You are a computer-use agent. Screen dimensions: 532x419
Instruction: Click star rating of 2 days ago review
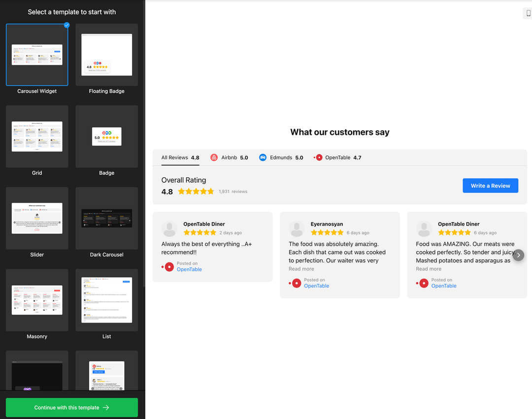pos(200,232)
